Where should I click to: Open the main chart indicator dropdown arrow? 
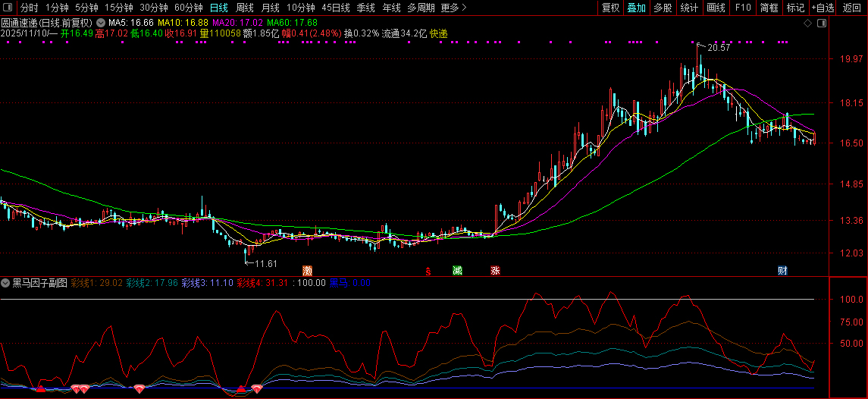101,23
